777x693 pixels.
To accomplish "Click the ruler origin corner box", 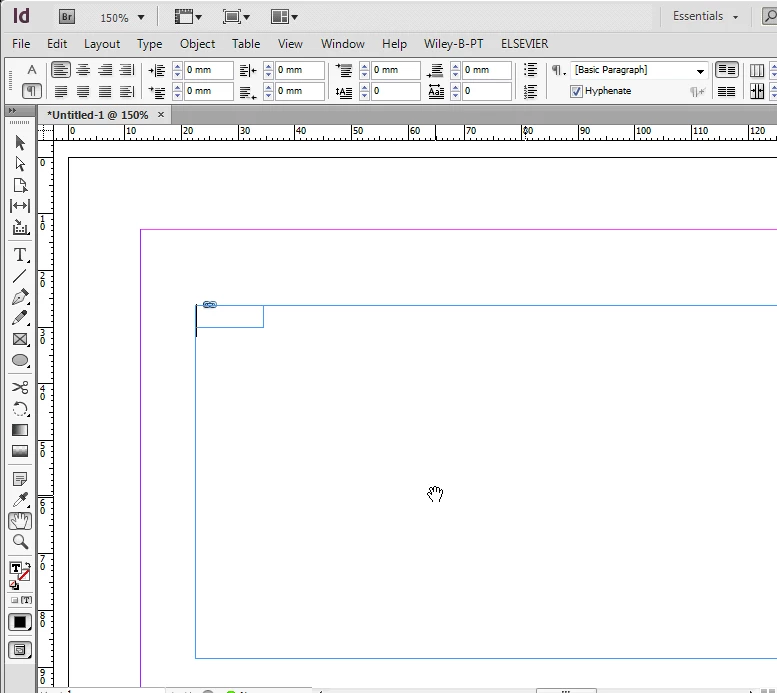I will click(x=45, y=133).
